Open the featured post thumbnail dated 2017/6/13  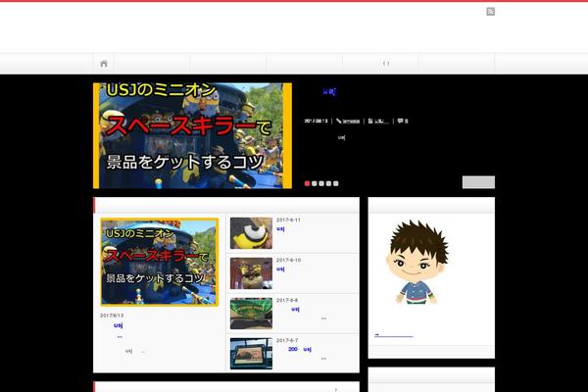point(160,262)
